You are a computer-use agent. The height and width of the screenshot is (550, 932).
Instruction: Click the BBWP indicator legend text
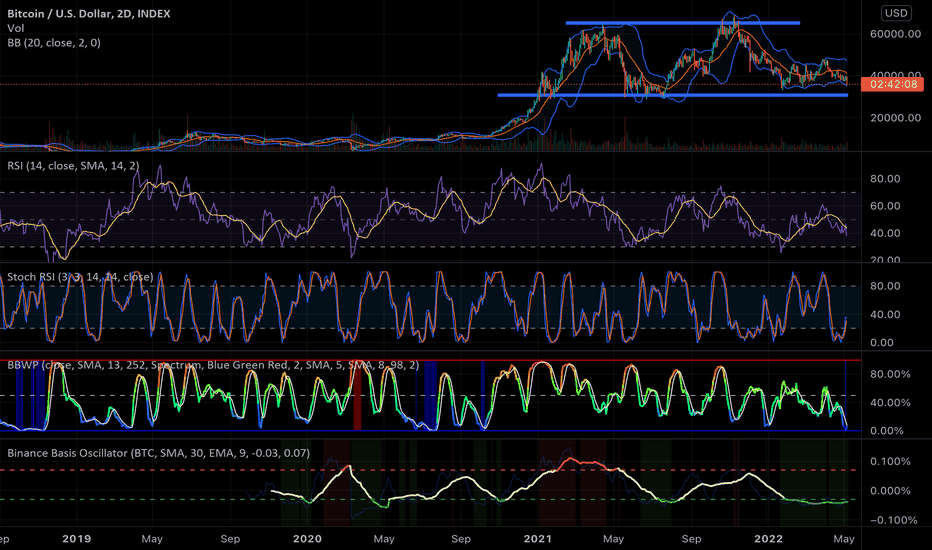click(x=213, y=365)
